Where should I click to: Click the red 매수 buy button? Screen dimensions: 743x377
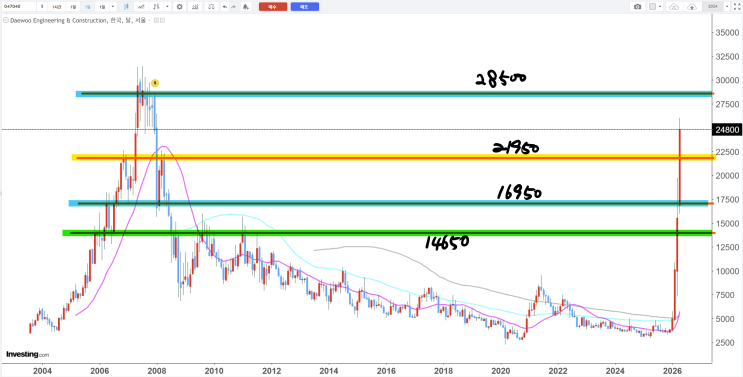coord(273,7)
